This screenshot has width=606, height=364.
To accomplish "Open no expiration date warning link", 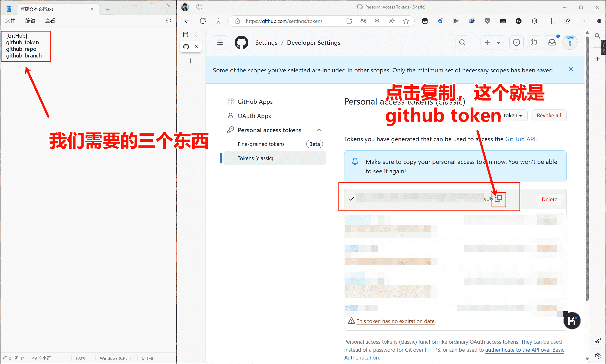I will (396, 321).
